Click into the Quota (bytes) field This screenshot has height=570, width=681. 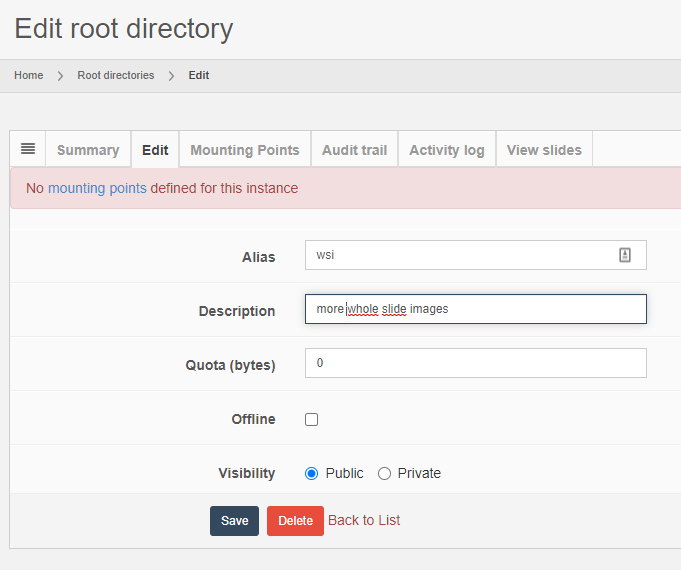point(476,363)
